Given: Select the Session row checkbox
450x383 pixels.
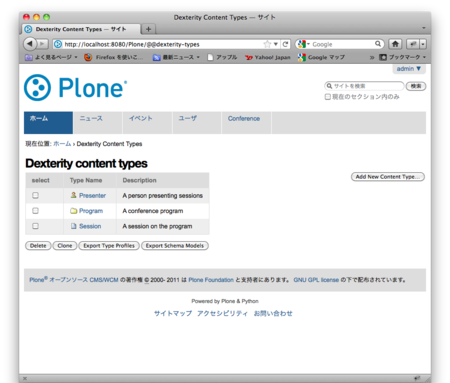Looking at the screenshot, I should tap(35, 226).
